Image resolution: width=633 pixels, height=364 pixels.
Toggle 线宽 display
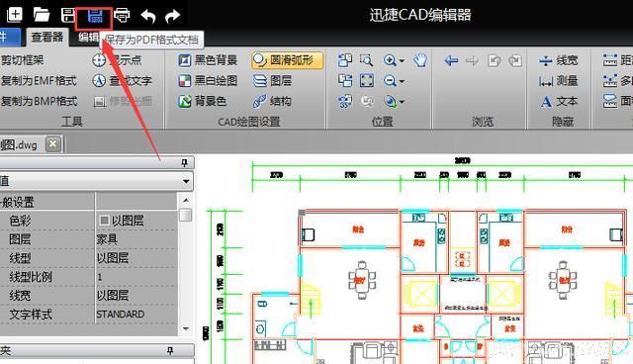point(559,60)
